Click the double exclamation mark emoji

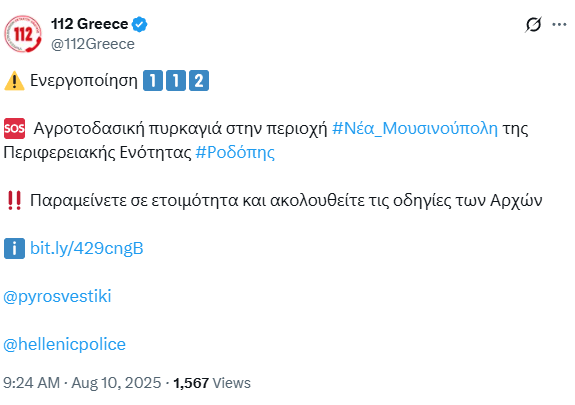(x=14, y=200)
